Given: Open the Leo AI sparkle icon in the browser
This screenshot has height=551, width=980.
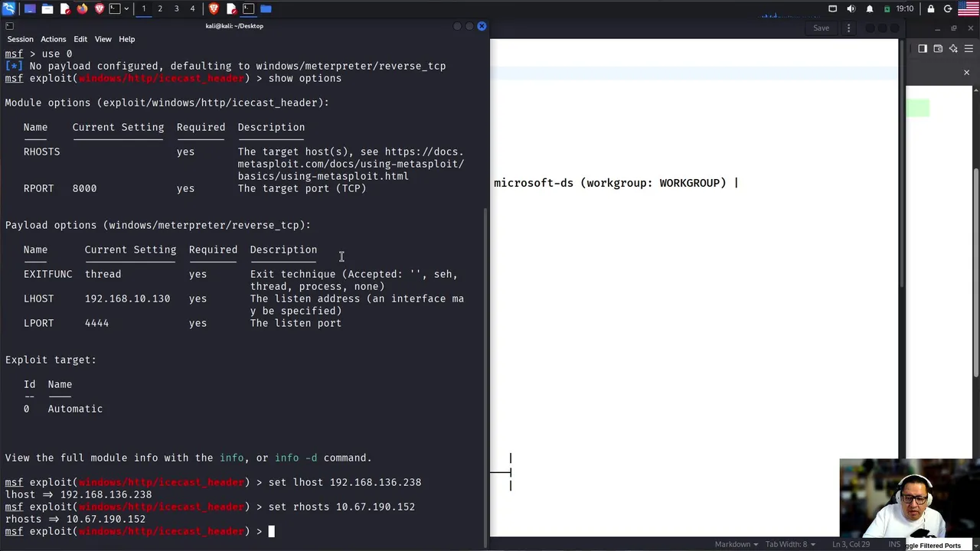Looking at the screenshot, I should (953, 48).
